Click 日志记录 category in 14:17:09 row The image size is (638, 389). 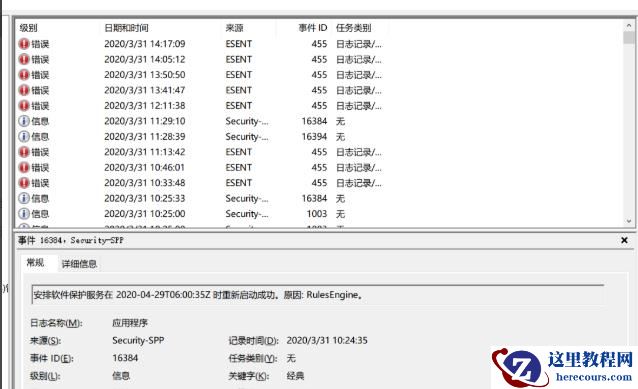(x=359, y=44)
